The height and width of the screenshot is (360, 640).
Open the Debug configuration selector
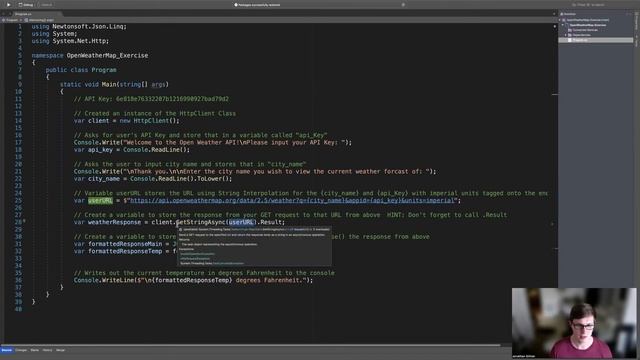(26, 5)
